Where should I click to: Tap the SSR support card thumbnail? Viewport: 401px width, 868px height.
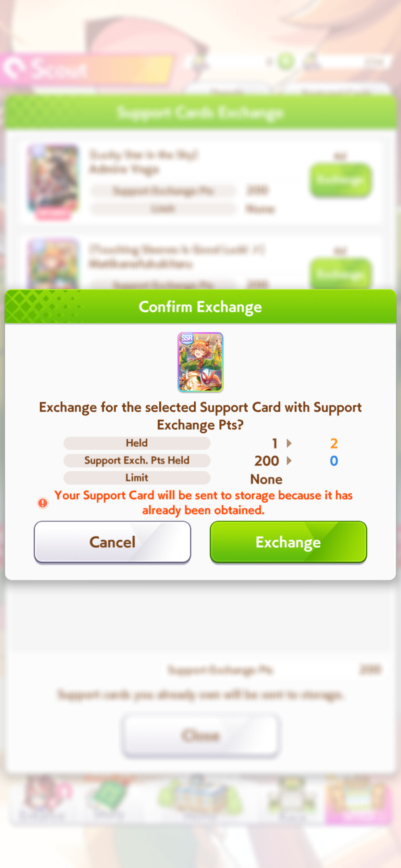200,362
